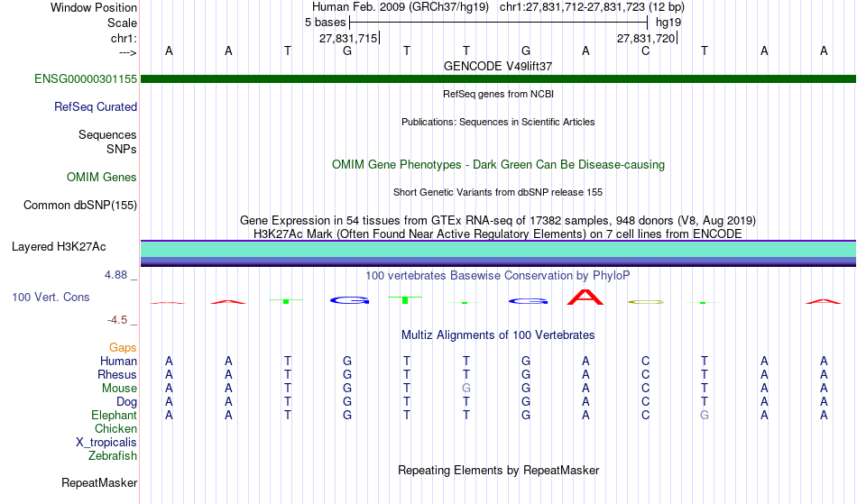This screenshot has height=504, width=857.
Task: Open Common dbSNP(155) track label
Action: 79,205
